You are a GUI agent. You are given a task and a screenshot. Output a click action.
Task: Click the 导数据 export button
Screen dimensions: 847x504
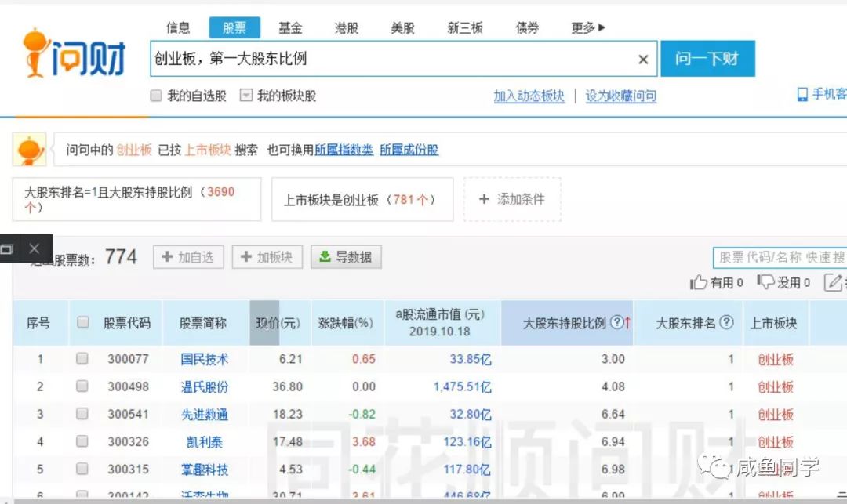point(346,257)
